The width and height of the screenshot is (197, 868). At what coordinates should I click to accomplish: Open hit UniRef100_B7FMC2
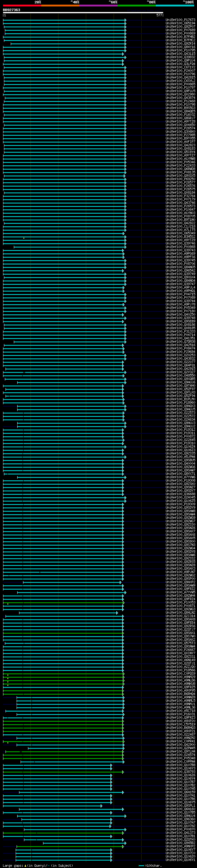click(180, 40)
